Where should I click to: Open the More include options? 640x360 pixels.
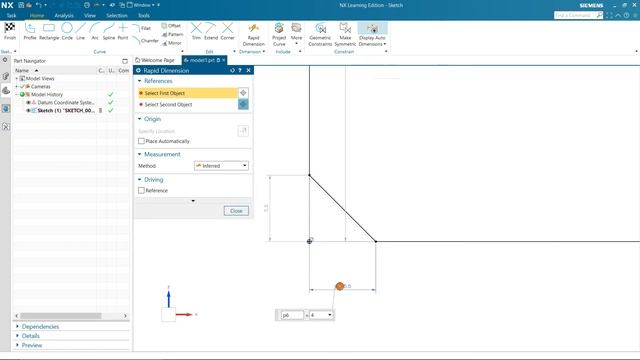tap(296, 33)
